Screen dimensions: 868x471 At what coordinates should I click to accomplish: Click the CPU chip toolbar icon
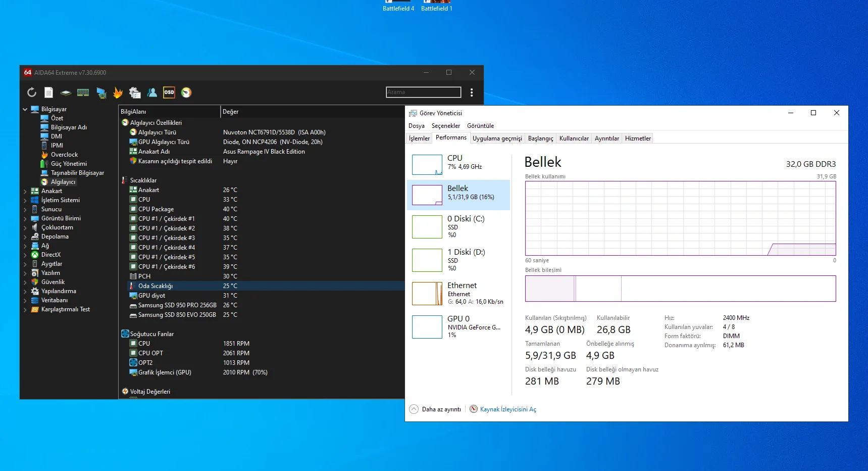[x=66, y=92]
